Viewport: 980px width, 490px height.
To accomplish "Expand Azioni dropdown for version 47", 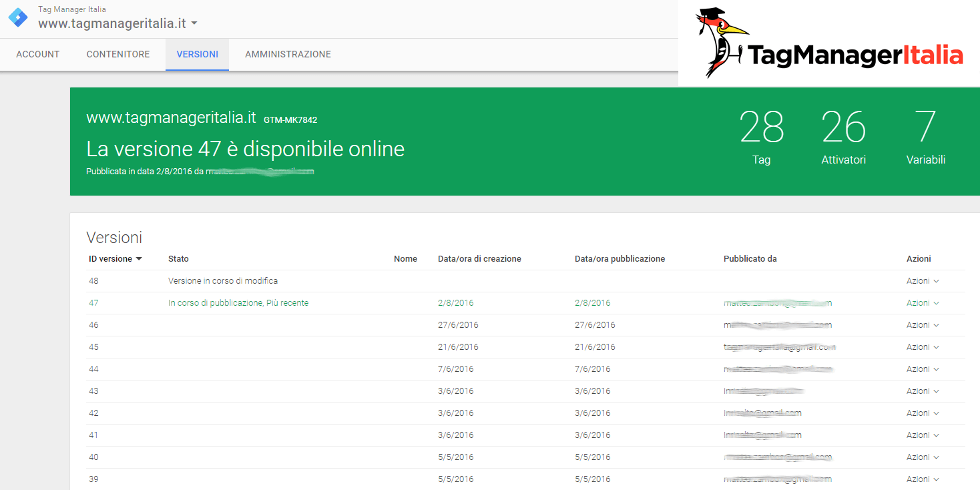I will point(923,303).
